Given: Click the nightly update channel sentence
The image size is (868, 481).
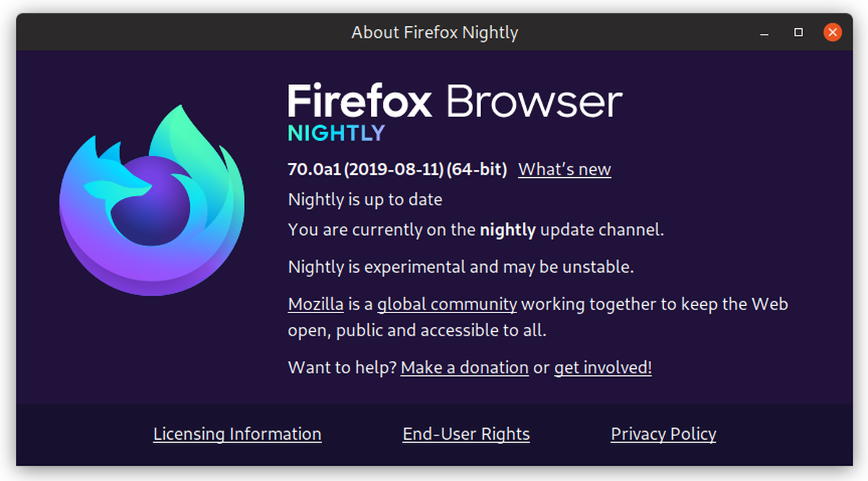Looking at the screenshot, I should 475,230.
